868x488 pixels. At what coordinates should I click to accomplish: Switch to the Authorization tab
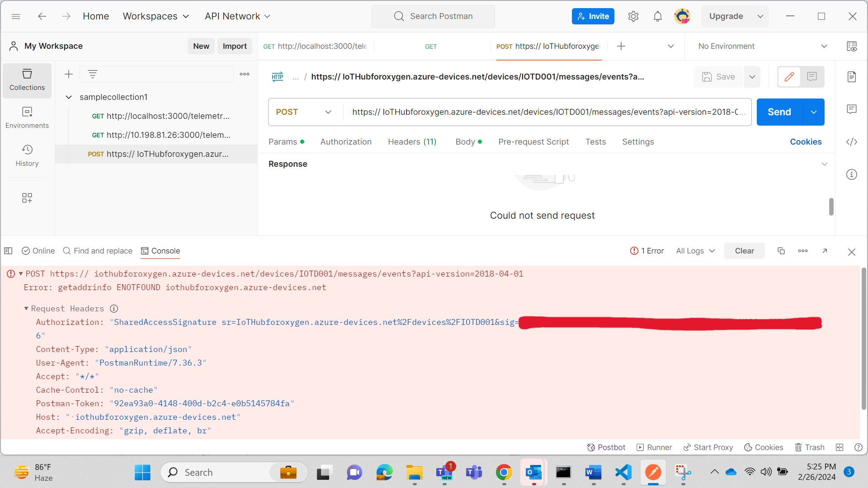click(x=346, y=142)
